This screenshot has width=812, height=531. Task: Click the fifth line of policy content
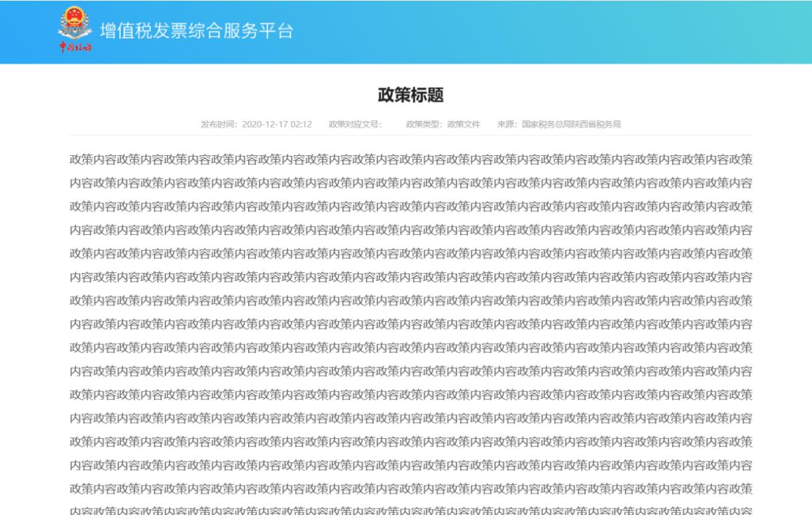(411, 253)
